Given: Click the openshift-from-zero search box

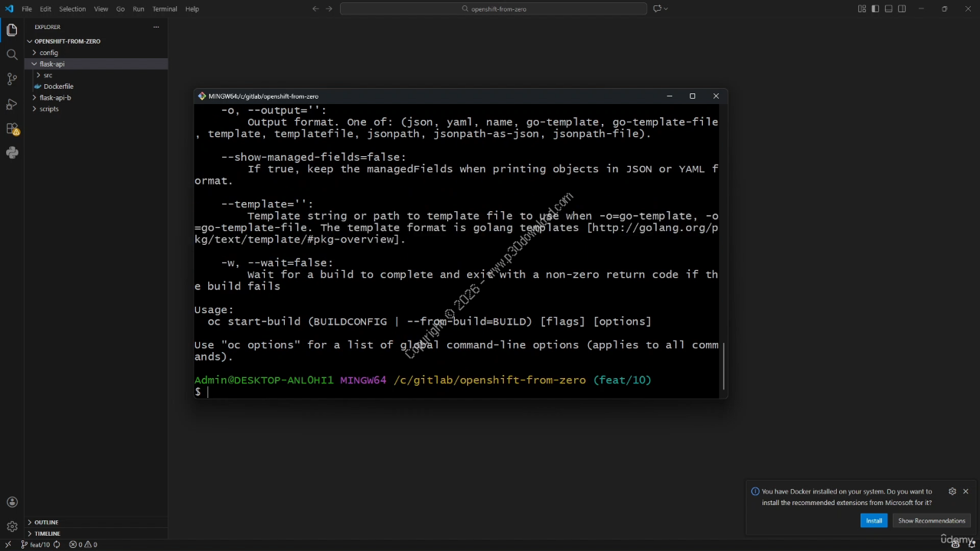Looking at the screenshot, I should (x=493, y=9).
